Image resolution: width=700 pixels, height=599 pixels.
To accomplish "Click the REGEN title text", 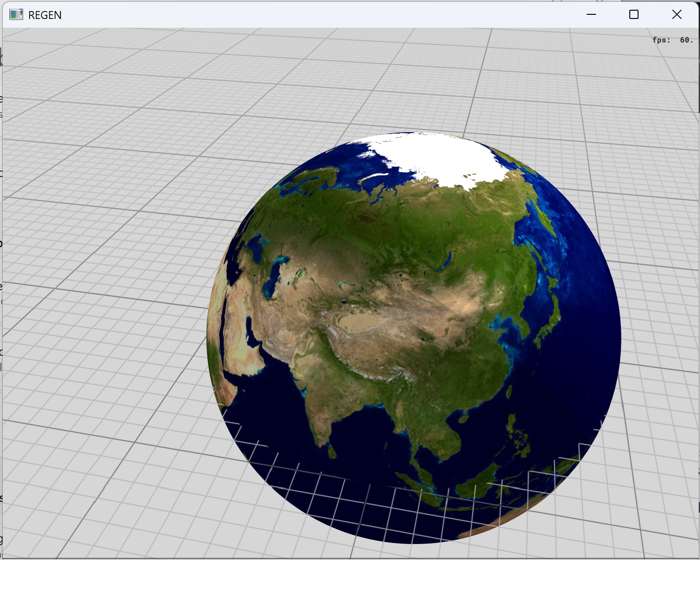I will (45, 15).
